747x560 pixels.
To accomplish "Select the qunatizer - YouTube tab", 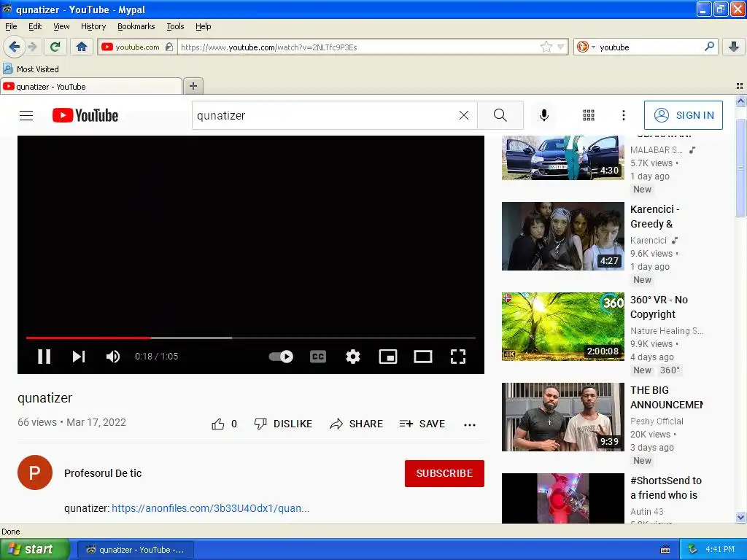I will click(x=91, y=87).
